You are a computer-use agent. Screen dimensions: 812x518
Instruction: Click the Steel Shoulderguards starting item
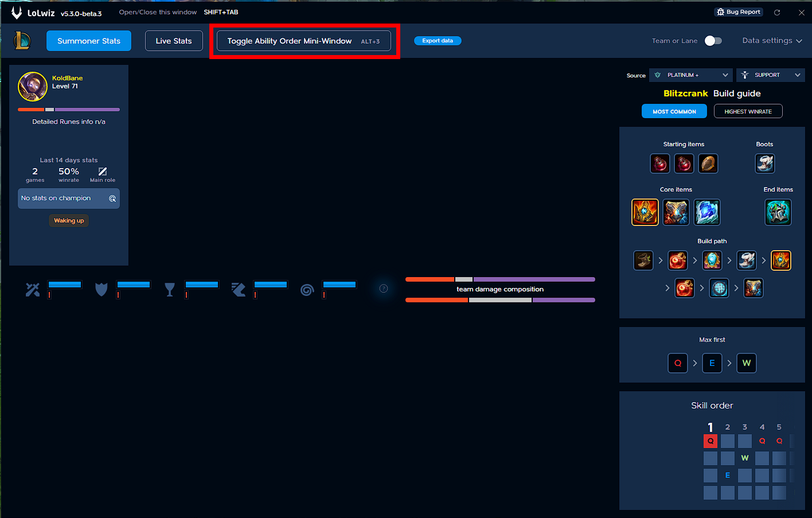click(x=708, y=163)
